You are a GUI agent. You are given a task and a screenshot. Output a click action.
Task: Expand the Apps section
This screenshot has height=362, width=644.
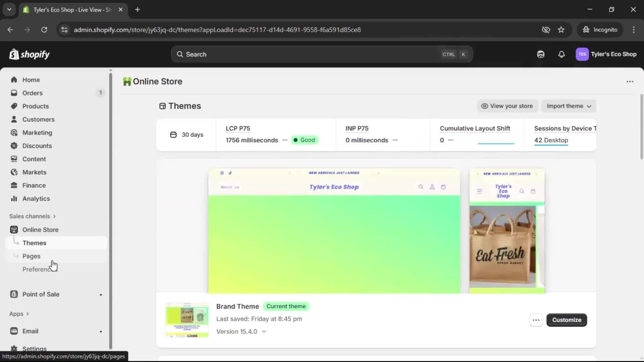(19, 314)
